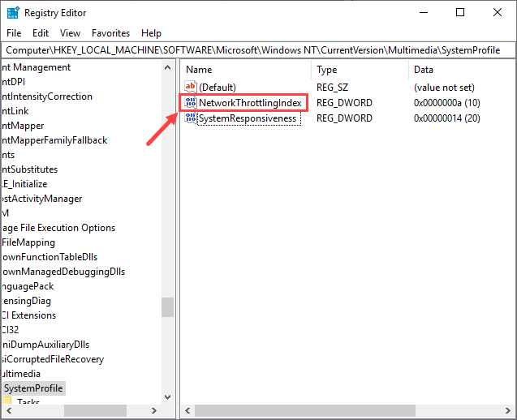Image resolution: width=517 pixels, height=420 pixels.
Task: Click the tree pane scroll right arrow
Action: 153,411
